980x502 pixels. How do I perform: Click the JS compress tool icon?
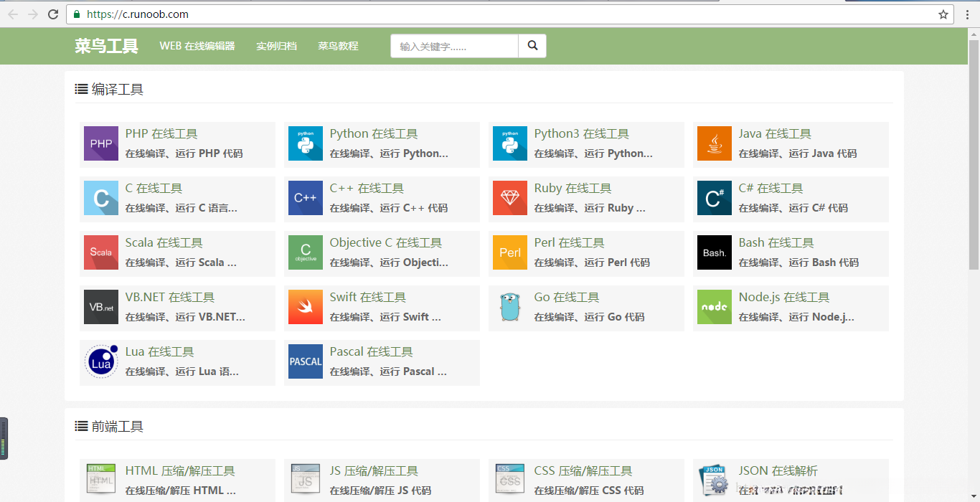[306, 480]
